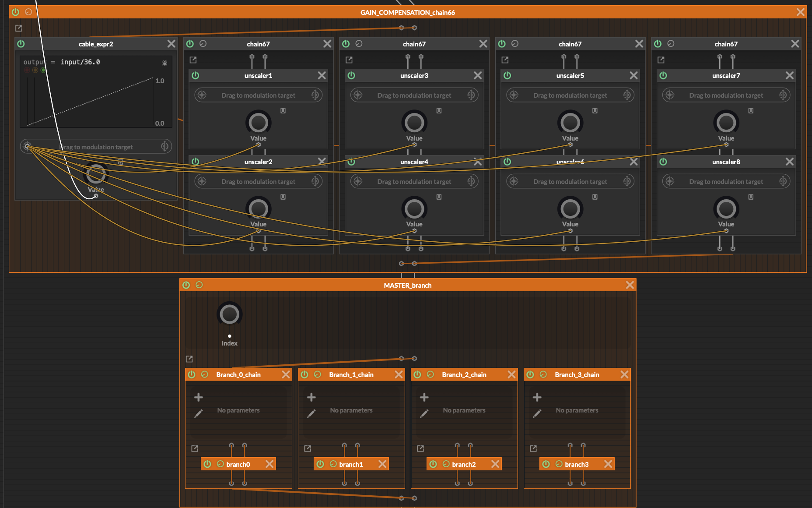This screenshot has width=812, height=508.
Task: Click the plus icon in Branch_1_chain
Action: [x=311, y=397]
